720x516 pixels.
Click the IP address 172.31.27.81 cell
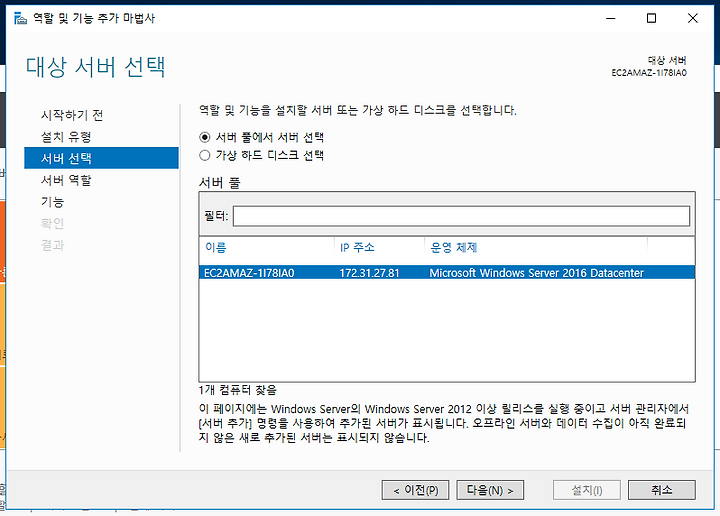[x=369, y=273]
